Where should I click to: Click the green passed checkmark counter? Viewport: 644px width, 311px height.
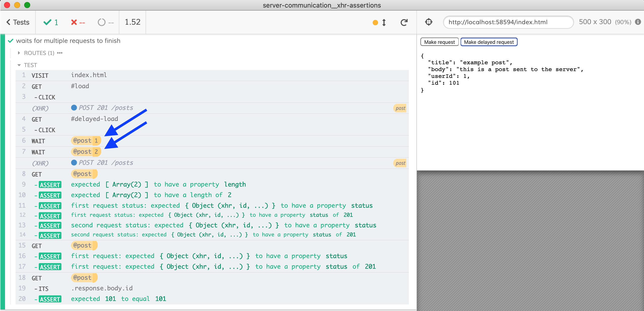51,22
